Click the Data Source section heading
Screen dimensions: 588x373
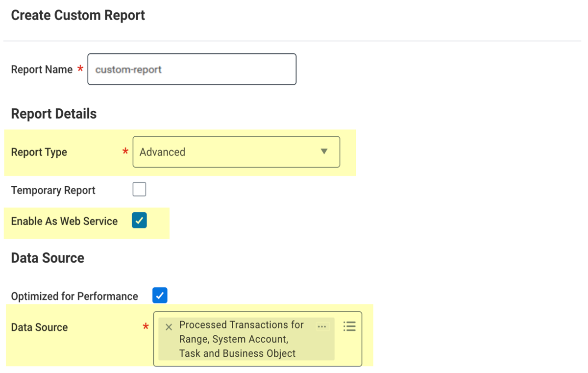coord(48,258)
